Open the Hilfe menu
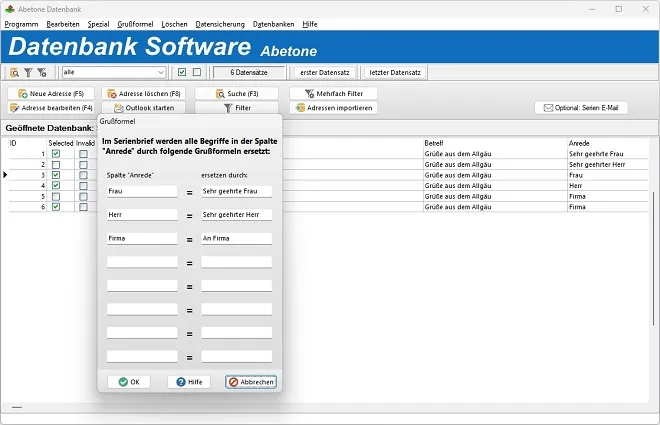Screen dimensions: 660x425 pyautogui.click(x=310, y=24)
